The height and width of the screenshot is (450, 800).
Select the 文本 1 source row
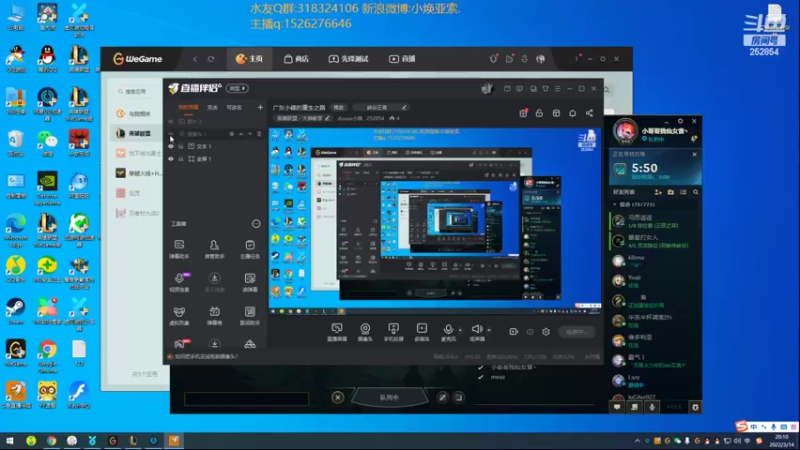215,146
